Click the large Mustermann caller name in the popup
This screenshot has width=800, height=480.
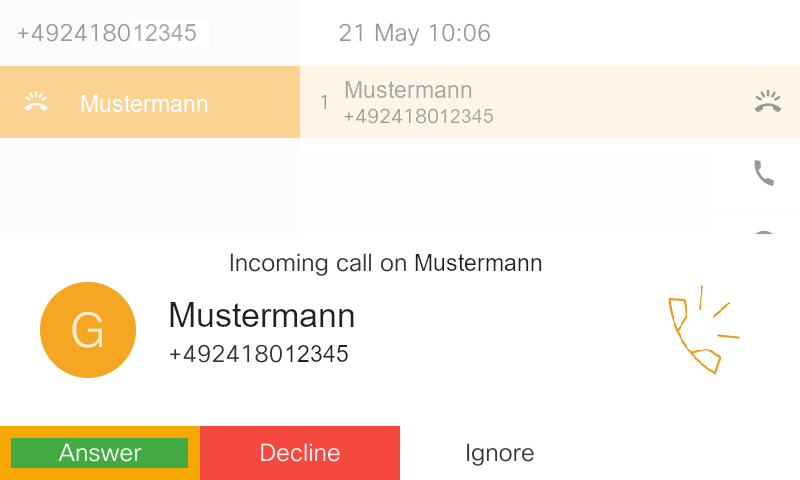point(262,316)
